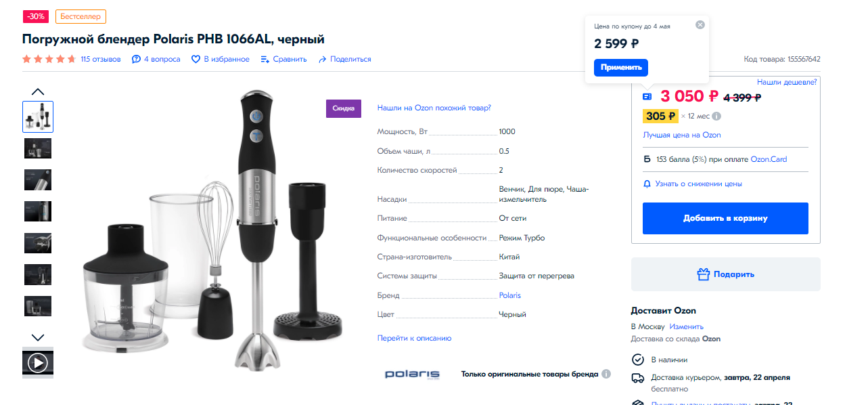Close the coupon price popup
Viewport: 868px width, 405px height.
tap(700, 25)
